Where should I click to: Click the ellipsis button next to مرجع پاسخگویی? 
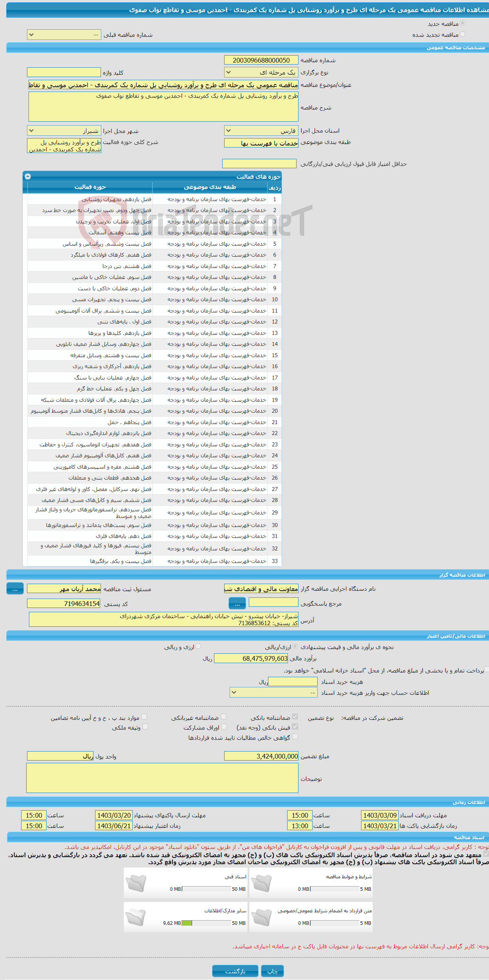point(237,604)
